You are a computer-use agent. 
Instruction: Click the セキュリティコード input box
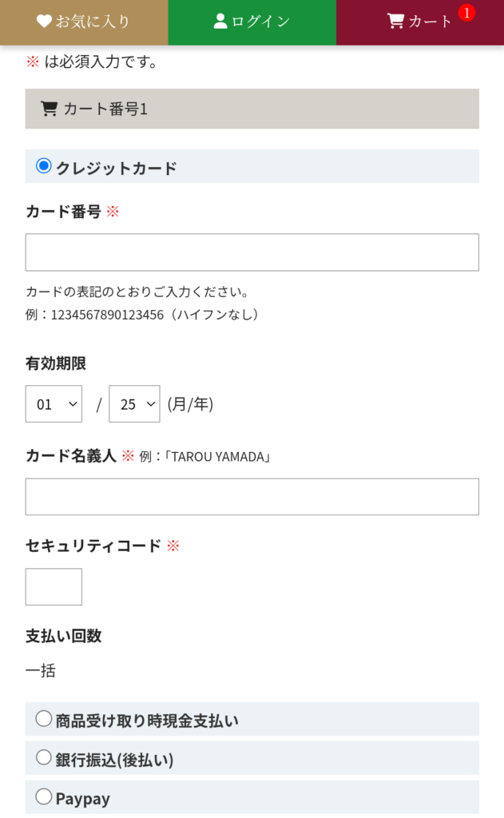coord(54,587)
